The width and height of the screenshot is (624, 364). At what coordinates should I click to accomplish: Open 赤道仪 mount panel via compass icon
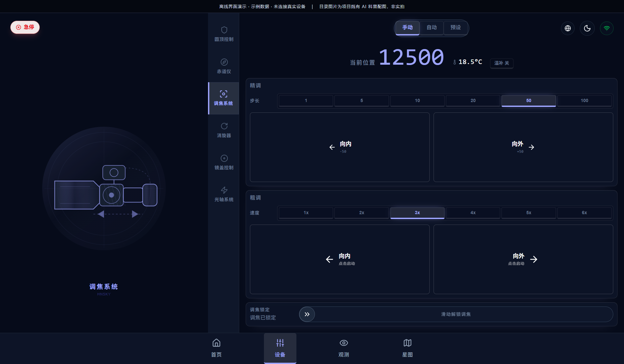tap(224, 66)
